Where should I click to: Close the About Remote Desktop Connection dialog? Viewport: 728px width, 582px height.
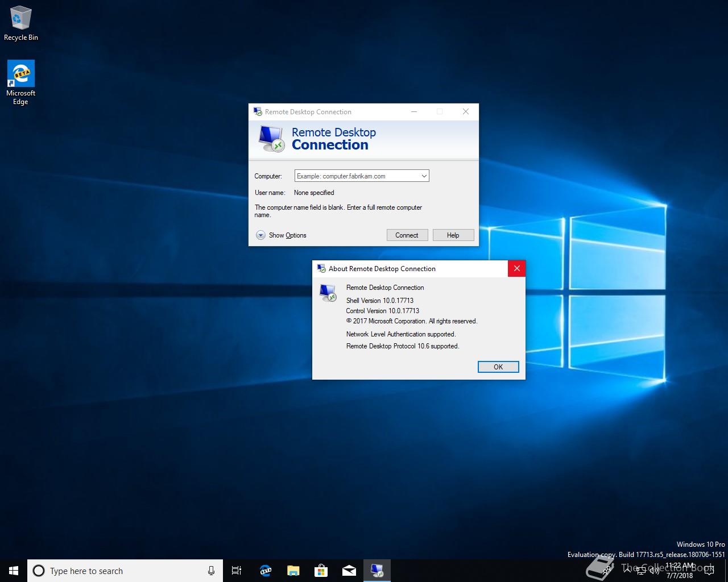click(516, 269)
